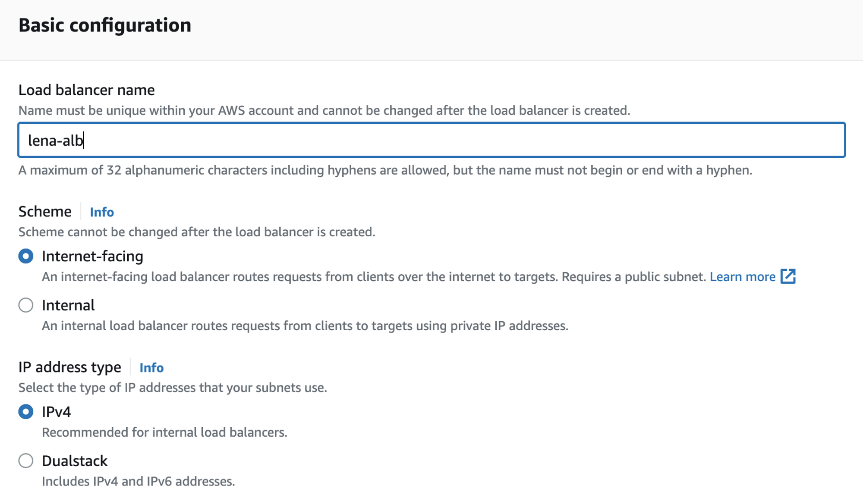863x504 pixels.
Task: Click the Internal option label text
Action: 68,305
